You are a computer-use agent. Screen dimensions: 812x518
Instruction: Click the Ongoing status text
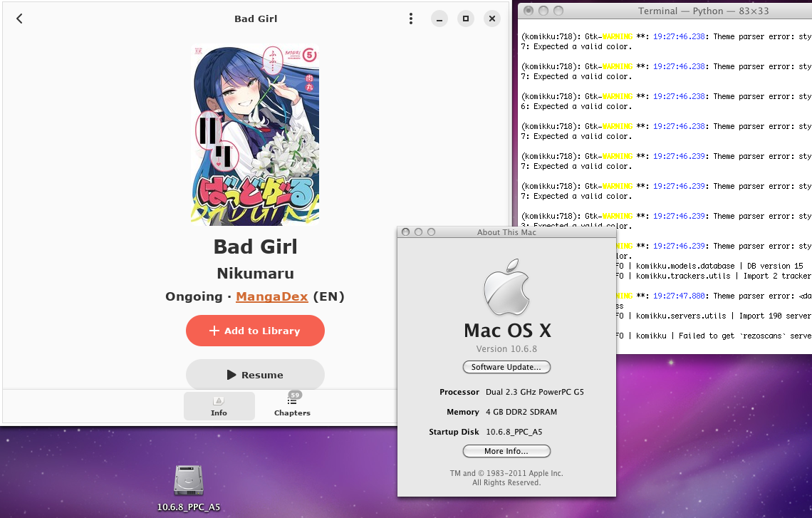194,296
